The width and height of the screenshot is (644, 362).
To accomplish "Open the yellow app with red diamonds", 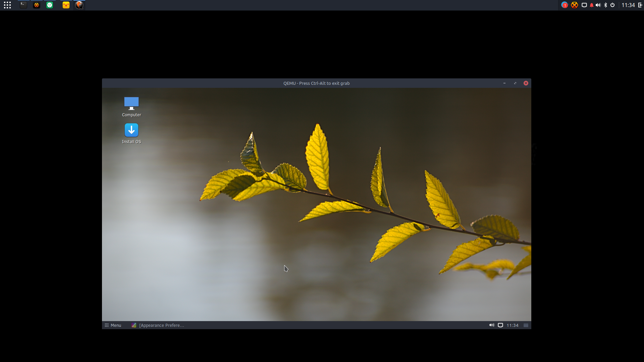I will click(x=66, y=5).
